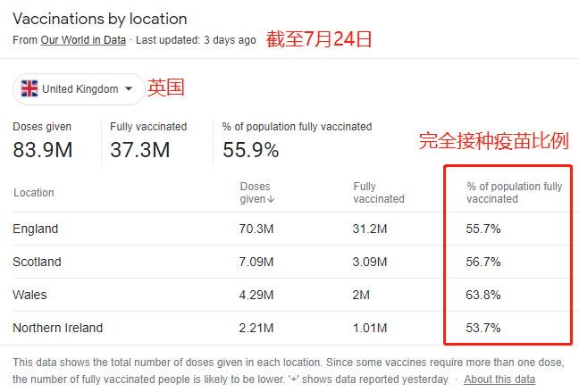Select the Scotland row label
Screen dimensions: 579x392
[37, 262]
